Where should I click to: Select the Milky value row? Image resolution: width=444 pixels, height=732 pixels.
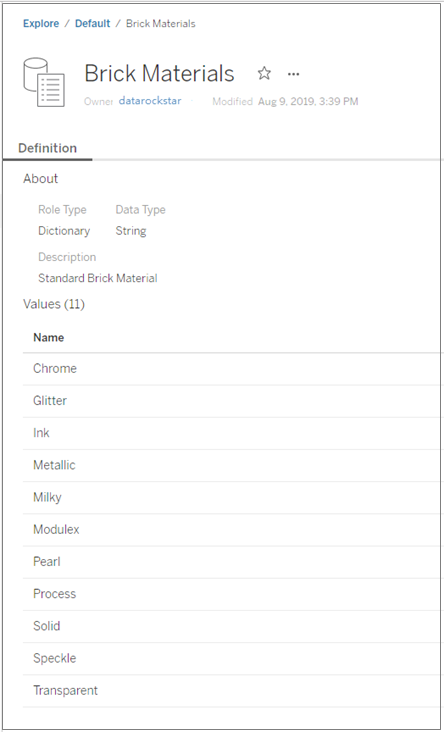[233, 498]
